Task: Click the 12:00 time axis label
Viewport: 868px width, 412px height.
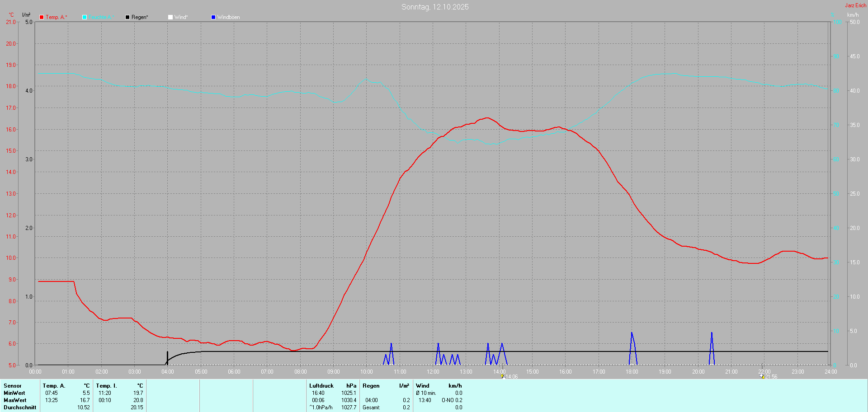Action: coord(433,372)
